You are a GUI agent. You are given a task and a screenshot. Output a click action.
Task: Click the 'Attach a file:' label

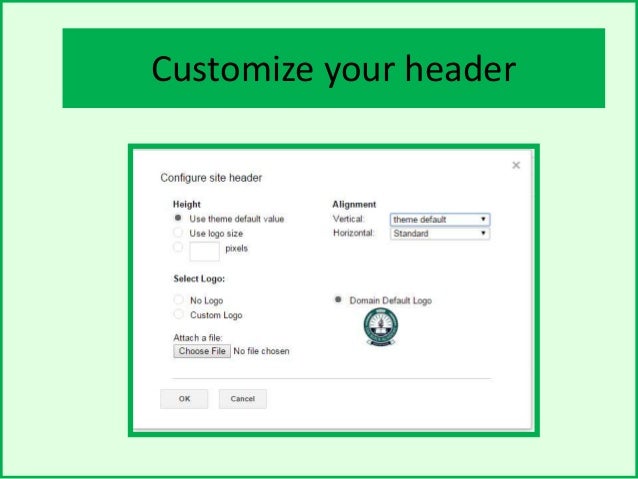[198, 338]
